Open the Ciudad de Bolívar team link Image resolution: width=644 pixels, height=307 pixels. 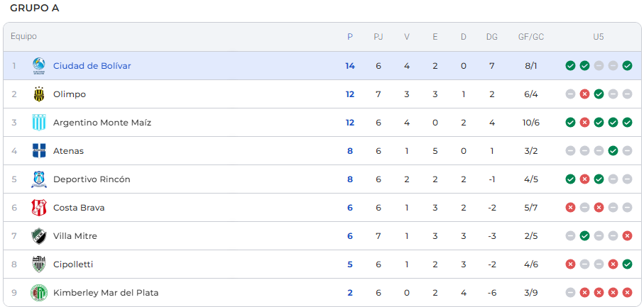(x=92, y=66)
